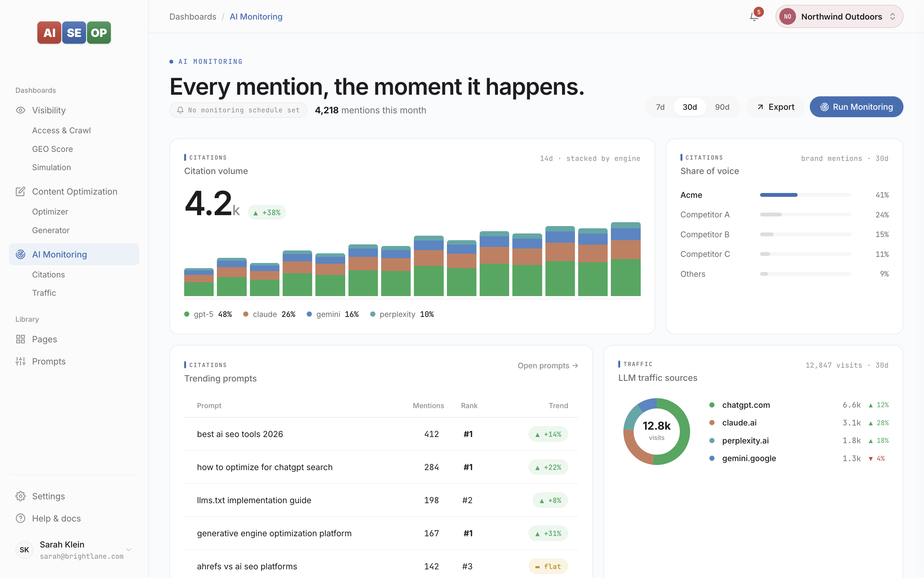Viewport: 924px width, 578px height.
Task: Click the Mentions column header
Action: tap(428, 406)
